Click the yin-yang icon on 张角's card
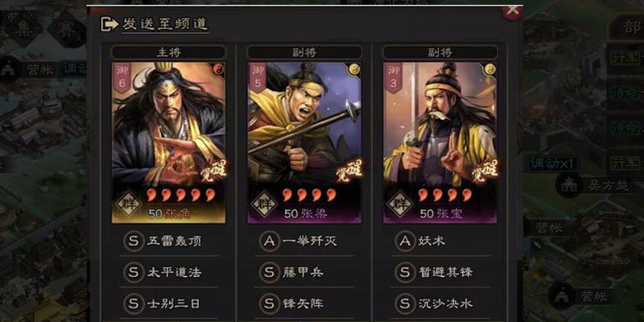The height and width of the screenshot is (322, 644). coord(218,69)
